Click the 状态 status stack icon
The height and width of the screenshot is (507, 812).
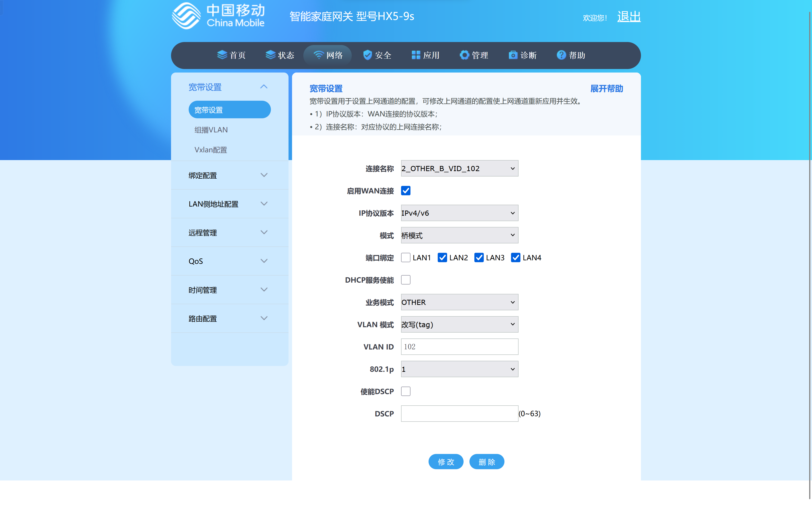(x=270, y=55)
